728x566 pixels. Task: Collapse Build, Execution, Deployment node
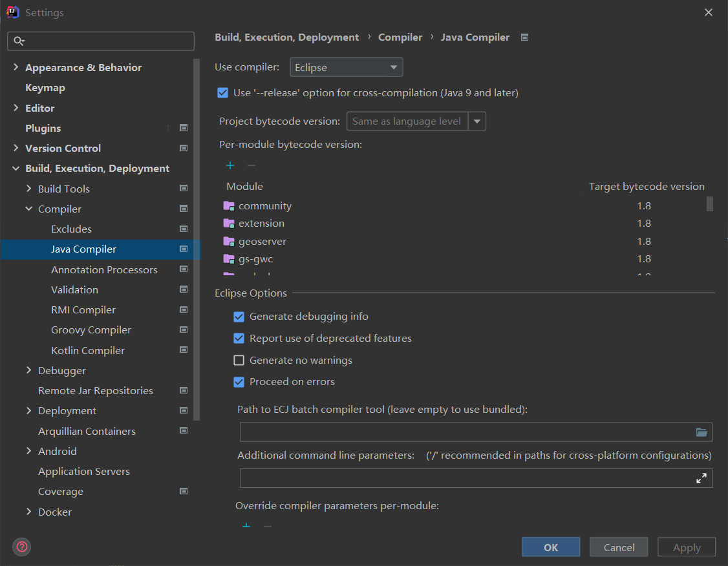point(16,169)
